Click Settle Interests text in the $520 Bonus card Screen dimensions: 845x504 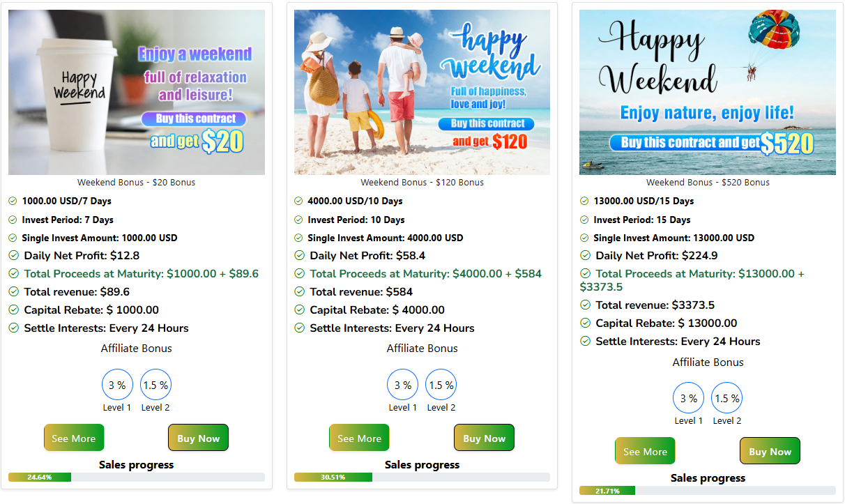tap(678, 342)
